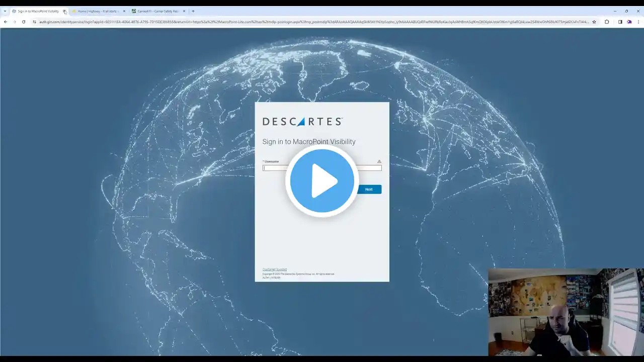
Task: Close the Home | Highway tab
Action: coord(124,11)
